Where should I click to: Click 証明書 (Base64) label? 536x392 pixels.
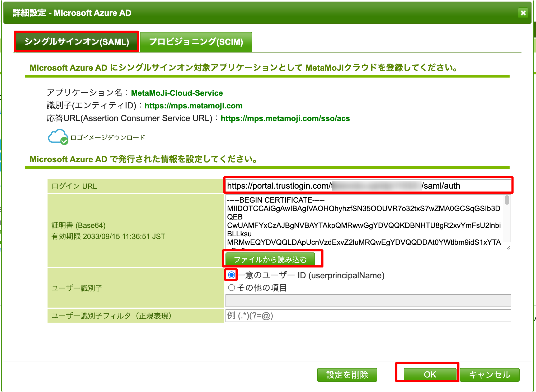(x=78, y=225)
